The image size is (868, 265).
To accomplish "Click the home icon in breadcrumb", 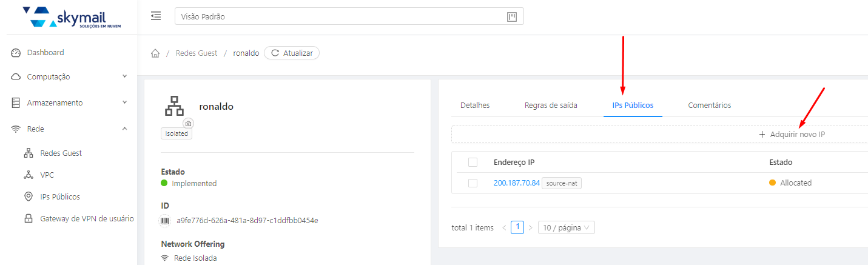I will click(155, 53).
